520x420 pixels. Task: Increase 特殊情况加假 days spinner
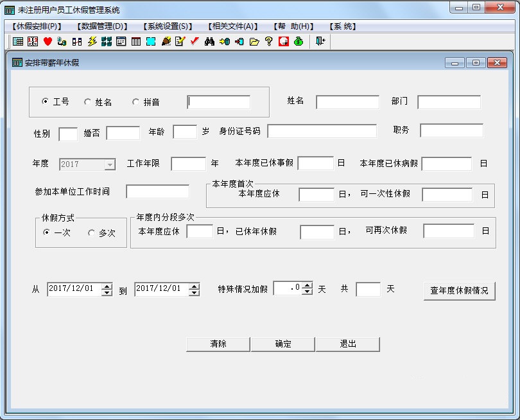click(308, 285)
